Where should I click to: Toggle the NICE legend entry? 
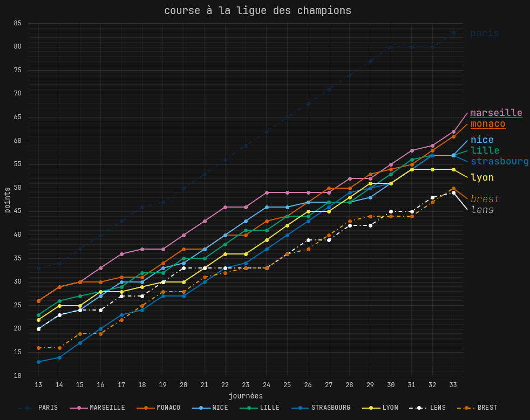pos(210,408)
